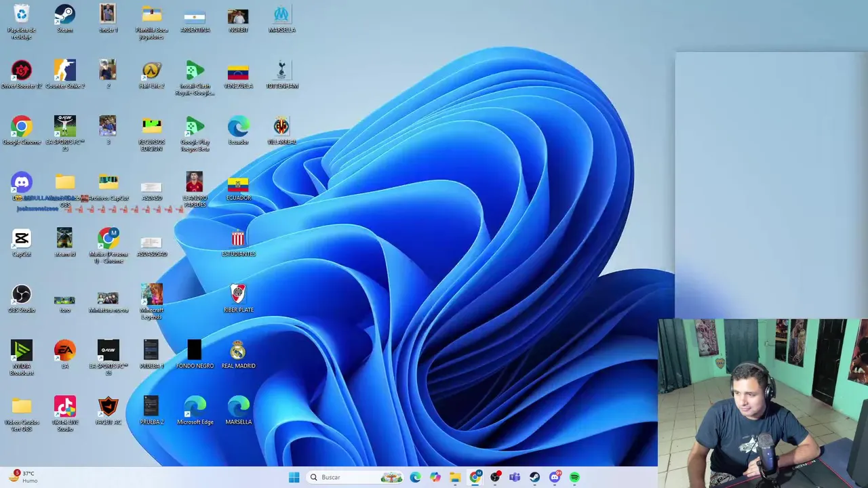Launch Driver Booster 12 shortcut
Screen dimensions: 868x488
click(x=22, y=75)
